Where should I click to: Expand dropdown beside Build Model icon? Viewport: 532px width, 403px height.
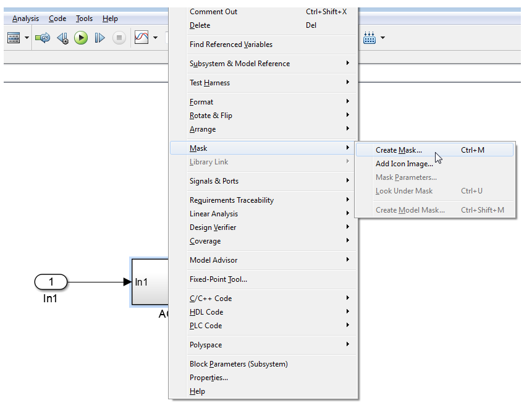(382, 38)
